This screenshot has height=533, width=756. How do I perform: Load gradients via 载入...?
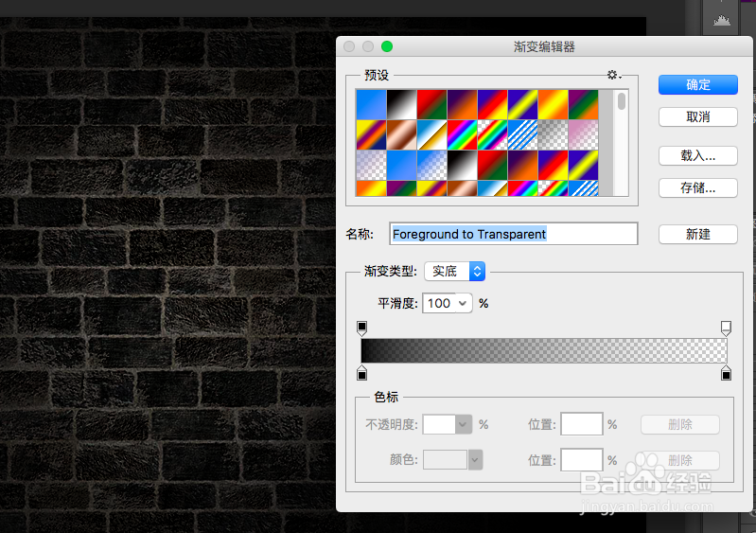(697, 156)
